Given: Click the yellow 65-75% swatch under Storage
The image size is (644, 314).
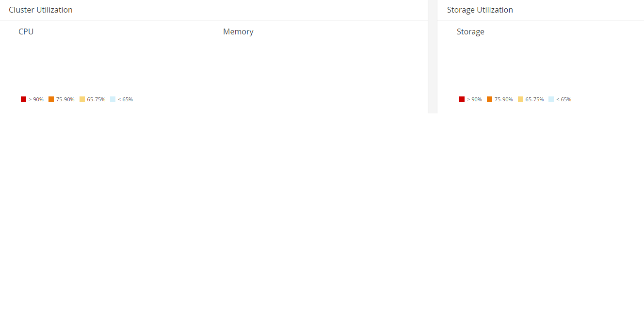Looking at the screenshot, I should (520, 99).
